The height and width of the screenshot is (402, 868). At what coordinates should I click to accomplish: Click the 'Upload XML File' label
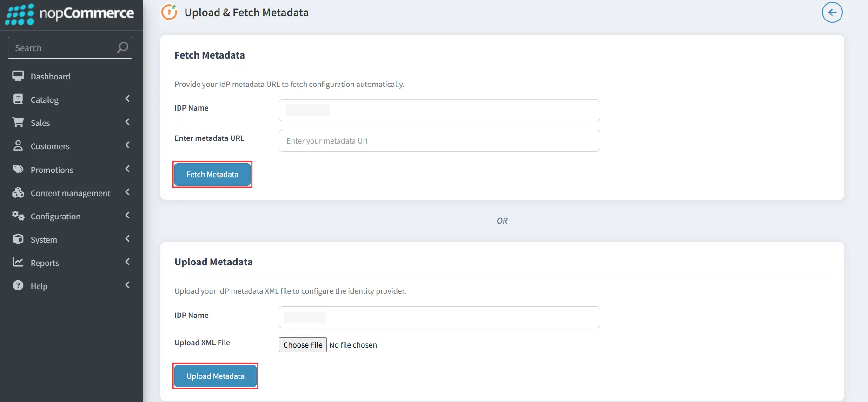click(x=202, y=343)
